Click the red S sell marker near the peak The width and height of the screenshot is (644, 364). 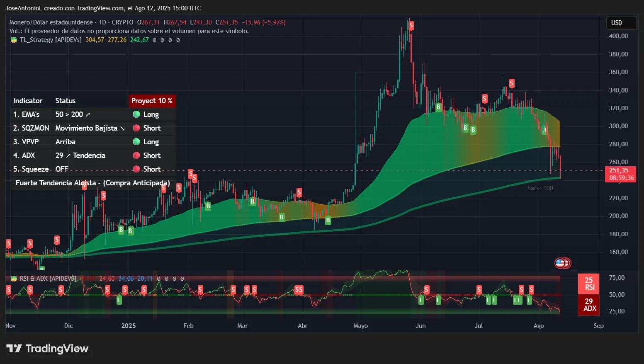pyautogui.click(x=411, y=25)
